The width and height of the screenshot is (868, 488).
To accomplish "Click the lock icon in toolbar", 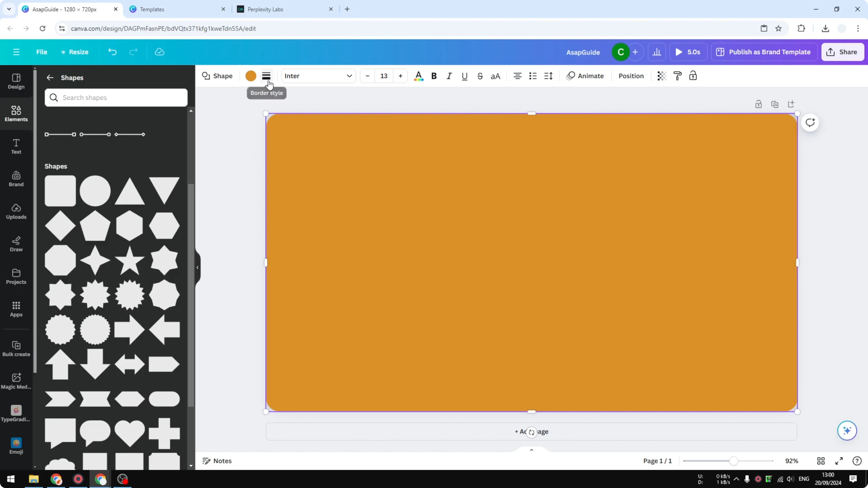I will click(693, 76).
